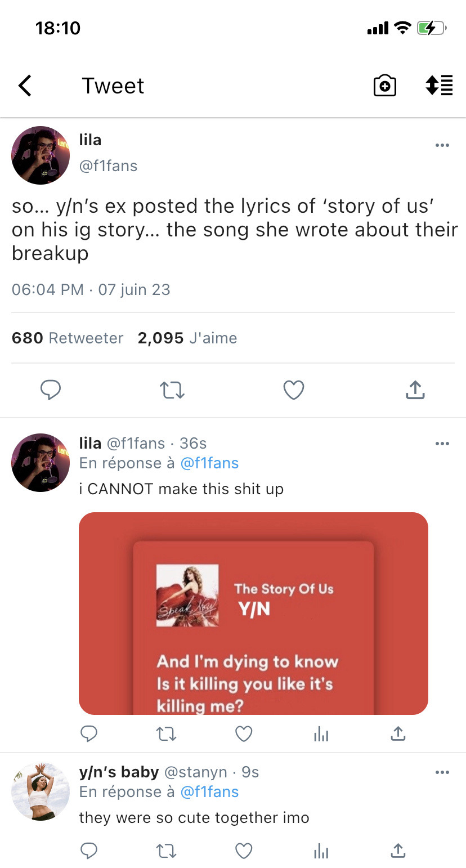Like the main tweet about y/n's ex
This screenshot has width=466, height=868.
[294, 390]
